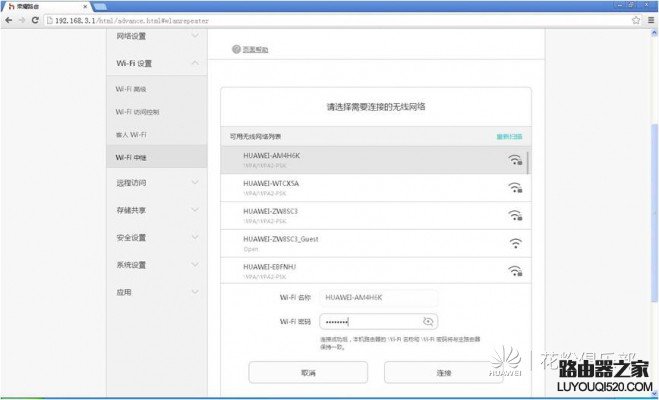This screenshot has height=400, width=659.
Task: Select network HUAWEI-E8FNHJ in list
Action: (376, 270)
